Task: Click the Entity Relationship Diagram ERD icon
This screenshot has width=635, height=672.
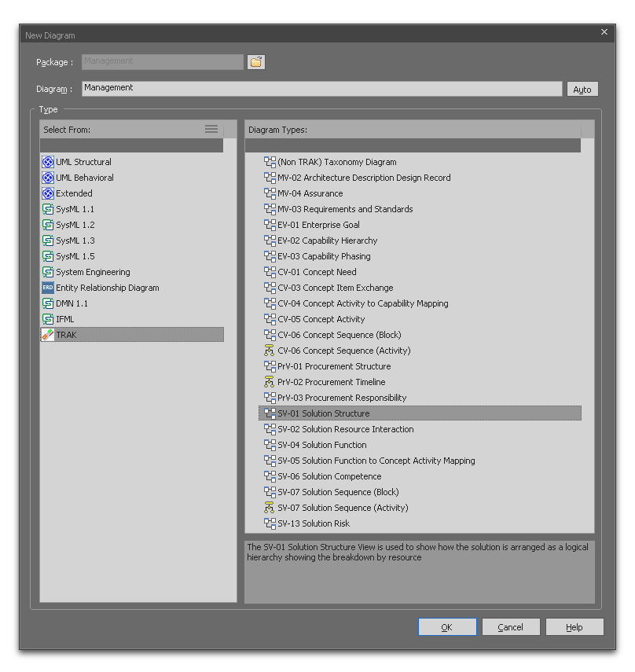Action: (x=48, y=288)
